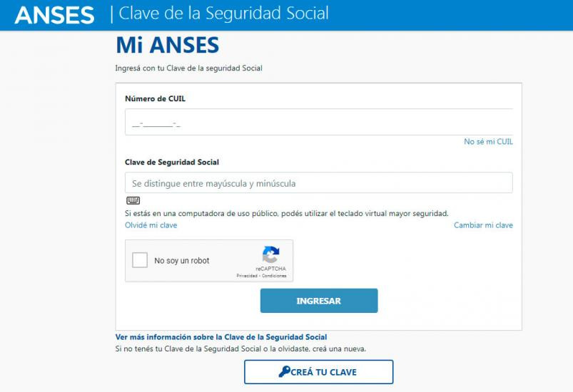This screenshot has height=392, width=573.
Task: Click the Mi ANSES page heading
Action: (168, 46)
